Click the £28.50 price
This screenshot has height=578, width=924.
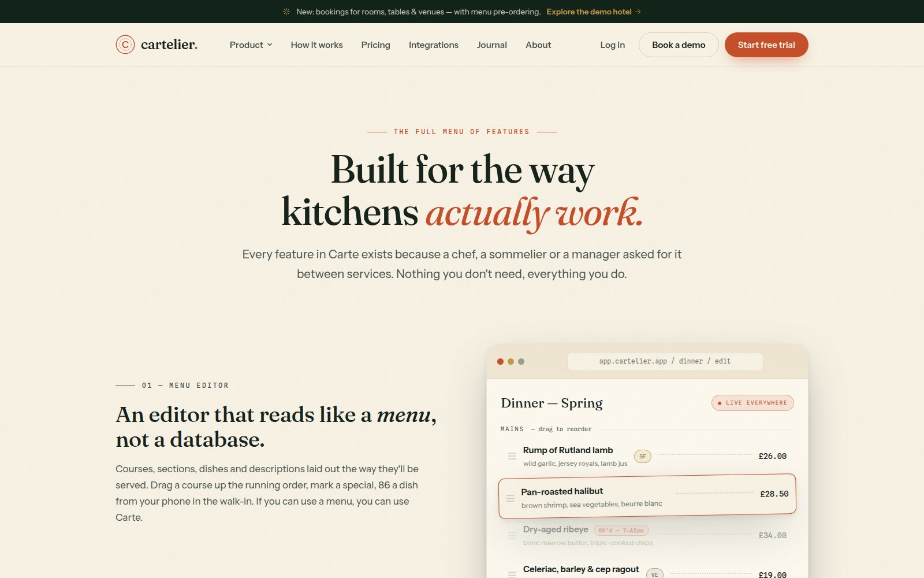tap(774, 494)
